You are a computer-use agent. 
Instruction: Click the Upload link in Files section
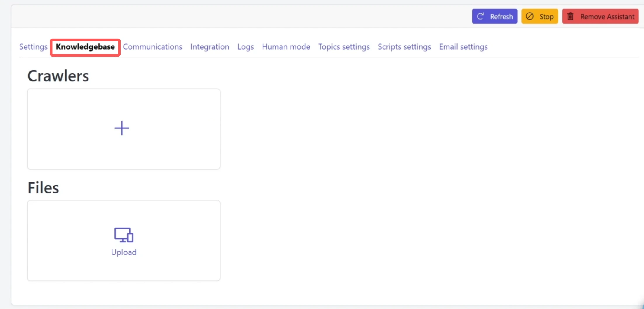pos(124,252)
